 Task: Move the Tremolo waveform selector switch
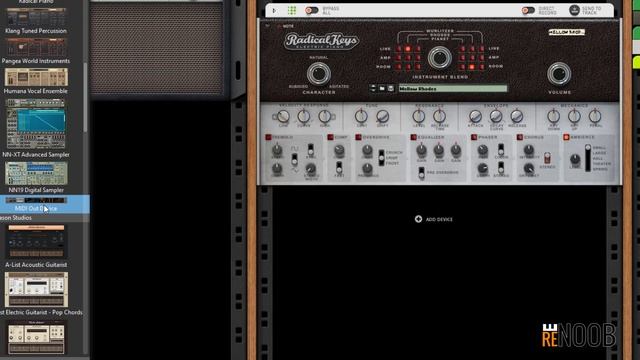[x=294, y=160]
